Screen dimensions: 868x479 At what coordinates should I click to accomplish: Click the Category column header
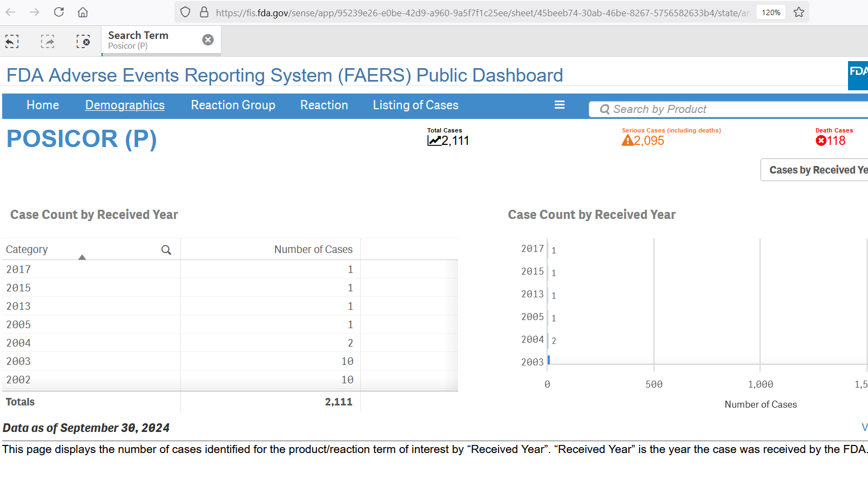[x=27, y=250]
